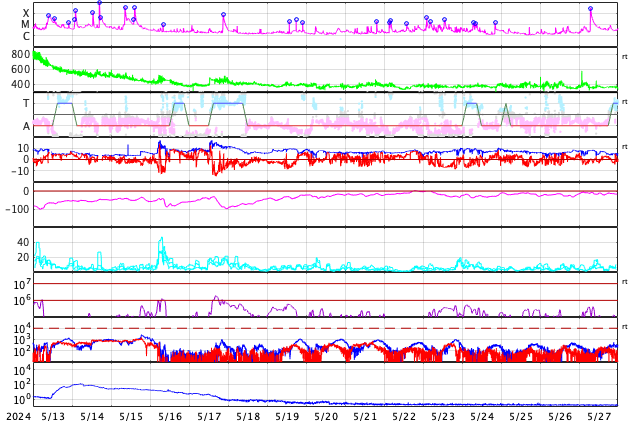Image resolution: width=634 pixels, height=424 pixels.
Task: Click the 5/20 date label
Action: tap(326, 417)
